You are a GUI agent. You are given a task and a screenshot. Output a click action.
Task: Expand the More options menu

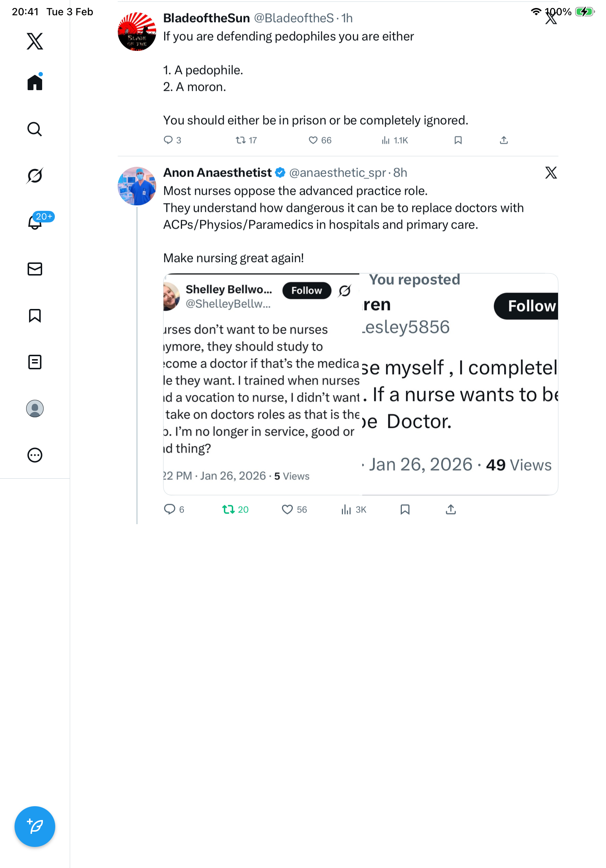(x=35, y=455)
